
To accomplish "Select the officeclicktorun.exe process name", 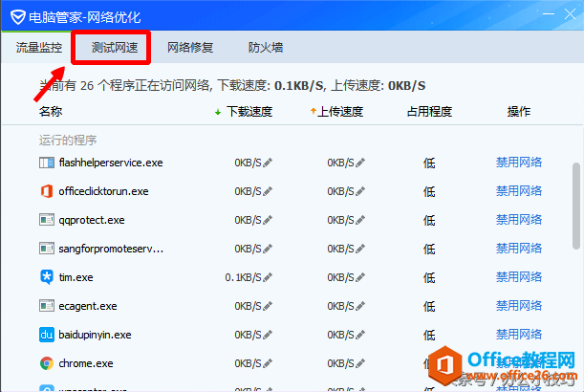I will (x=103, y=191).
